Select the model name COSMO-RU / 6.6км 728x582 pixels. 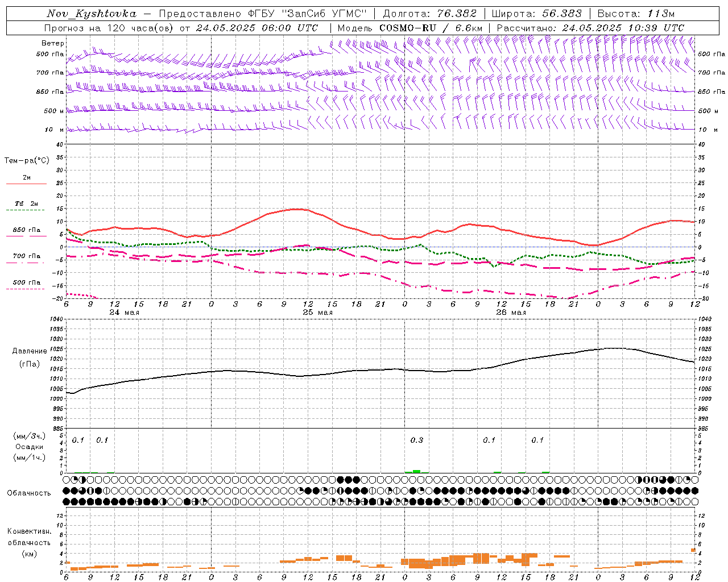point(431,28)
